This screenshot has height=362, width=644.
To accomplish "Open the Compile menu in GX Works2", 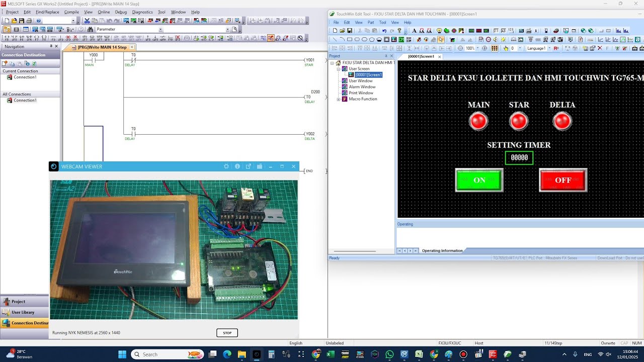I will (71, 12).
